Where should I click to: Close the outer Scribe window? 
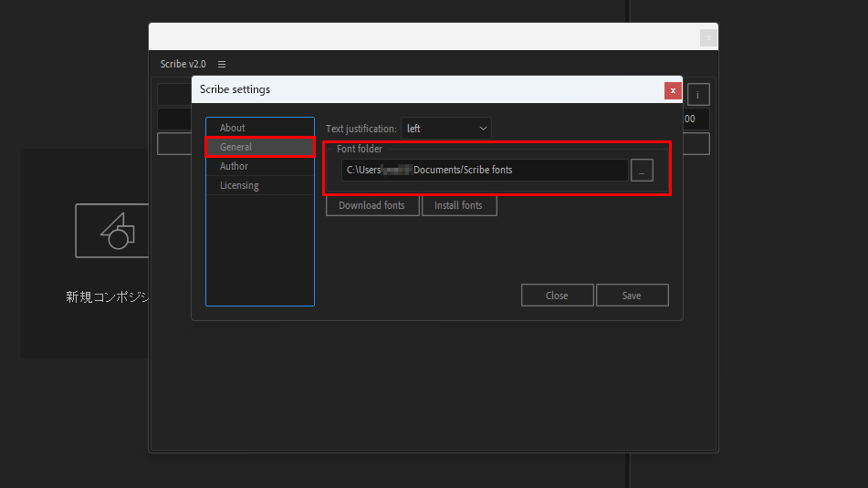coord(708,37)
